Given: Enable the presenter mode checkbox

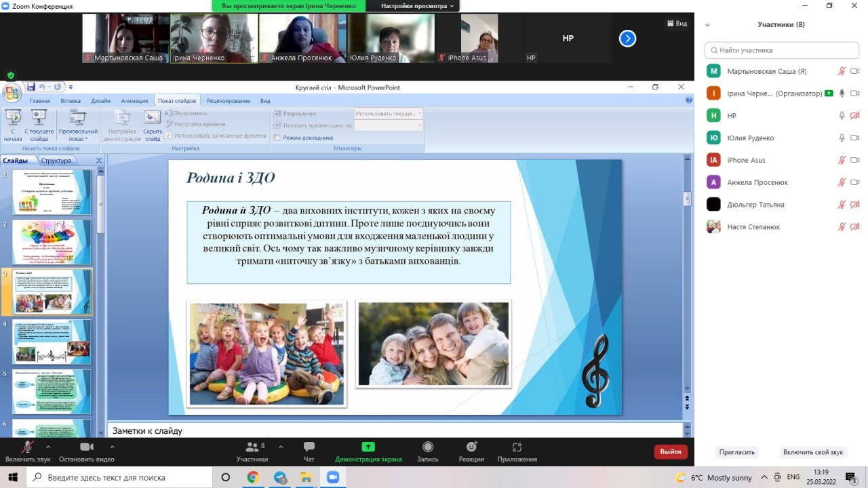Looking at the screenshot, I should click(x=277, y=138).
